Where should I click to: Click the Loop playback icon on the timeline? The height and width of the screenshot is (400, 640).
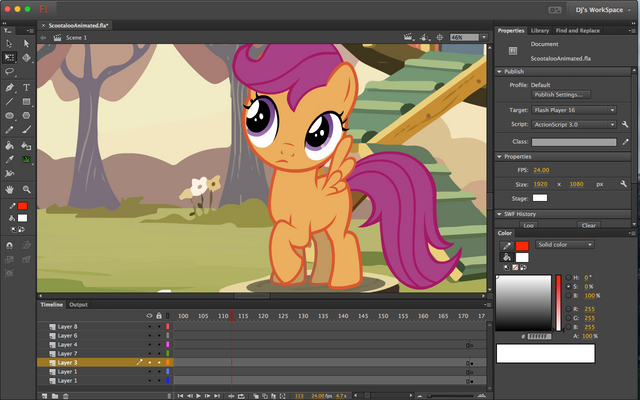(x=241, y=396)
